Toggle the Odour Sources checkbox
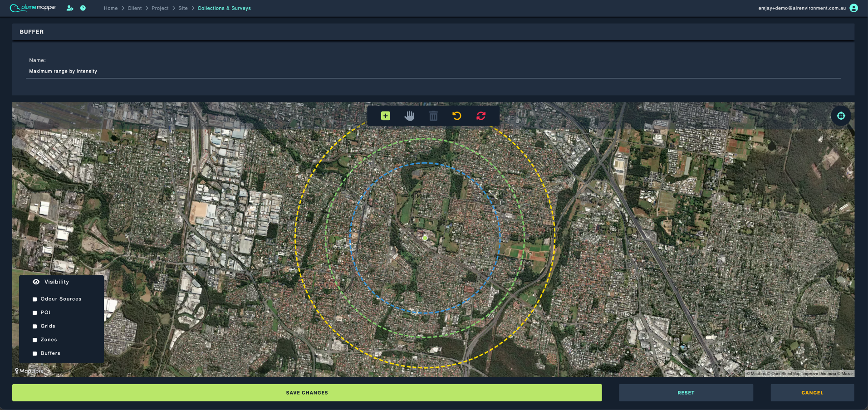Viewport: 868px width, 410px height. (x=34, y=299)
